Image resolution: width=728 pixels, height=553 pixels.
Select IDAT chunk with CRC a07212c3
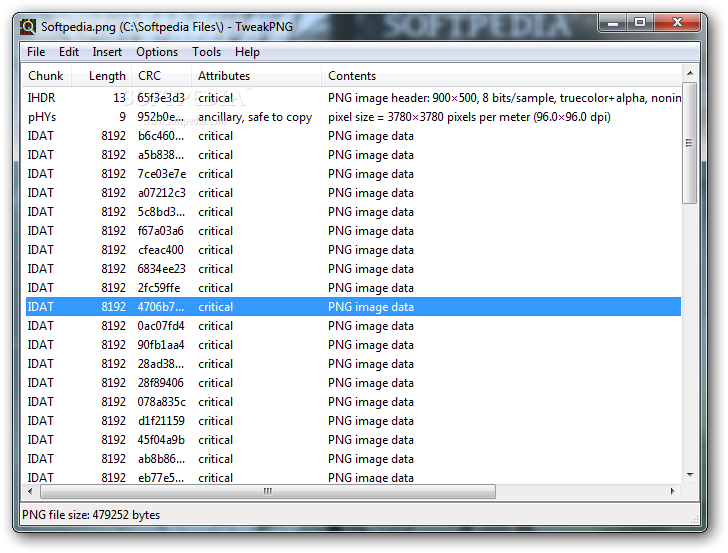(x=353, y=193)
